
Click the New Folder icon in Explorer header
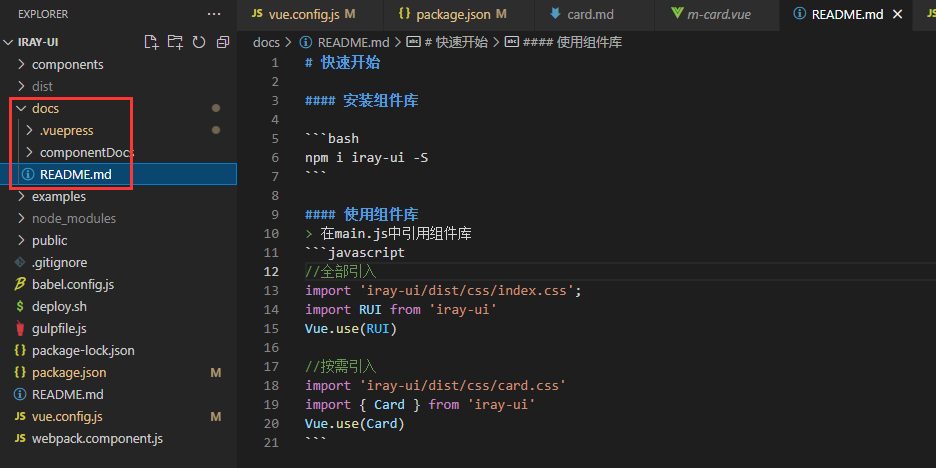(175, 42)
